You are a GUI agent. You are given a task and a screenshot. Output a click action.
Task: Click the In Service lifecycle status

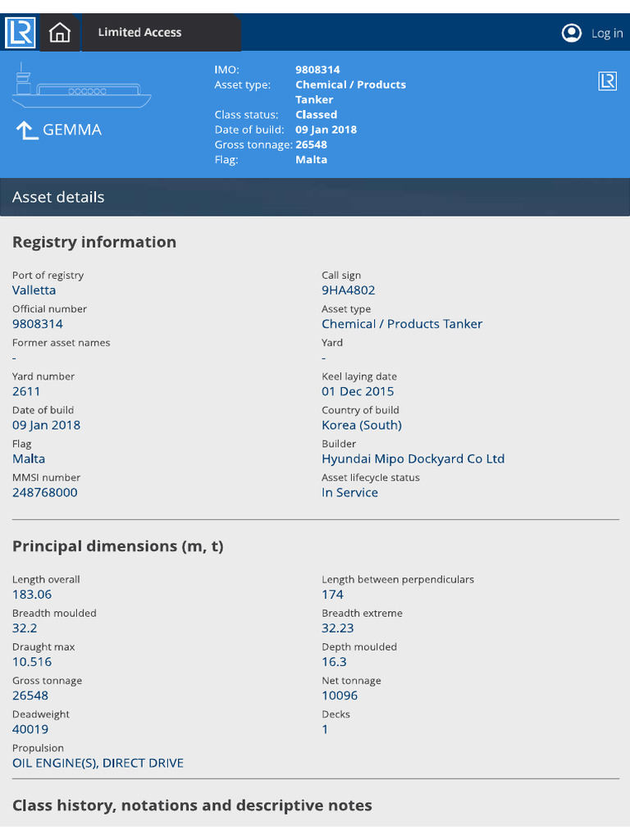pyautogui.click(x=350, y=493)
